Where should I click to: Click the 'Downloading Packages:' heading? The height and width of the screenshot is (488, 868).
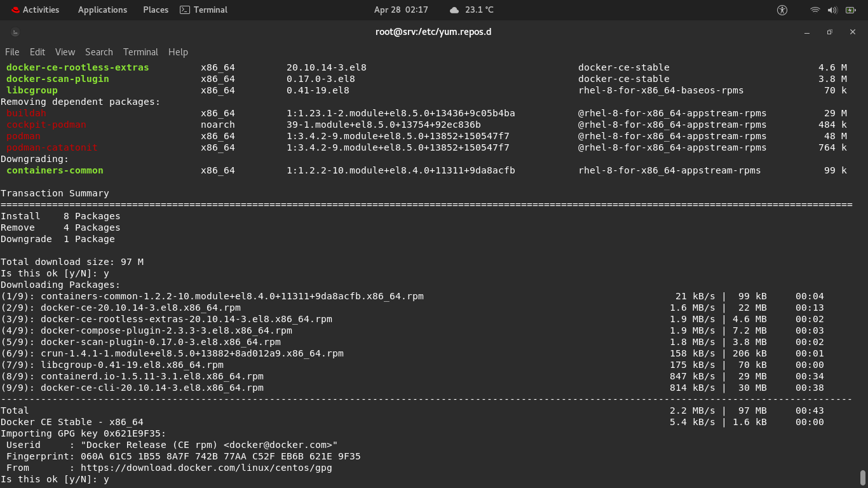[x=60, y=285]
